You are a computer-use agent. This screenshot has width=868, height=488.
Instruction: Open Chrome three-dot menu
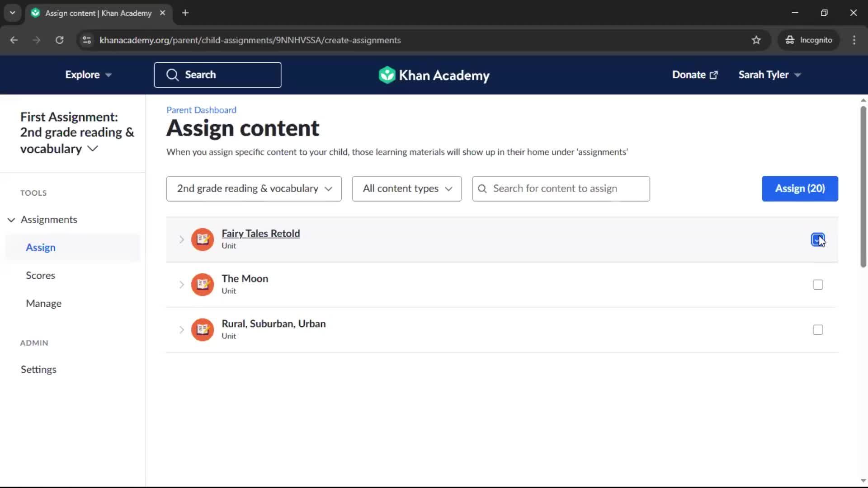coord(854,40)
